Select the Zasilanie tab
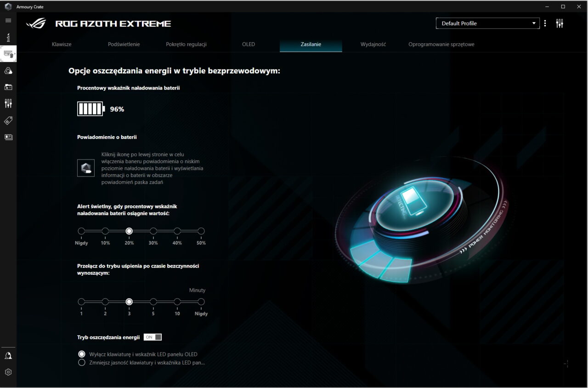 [311, 45]
